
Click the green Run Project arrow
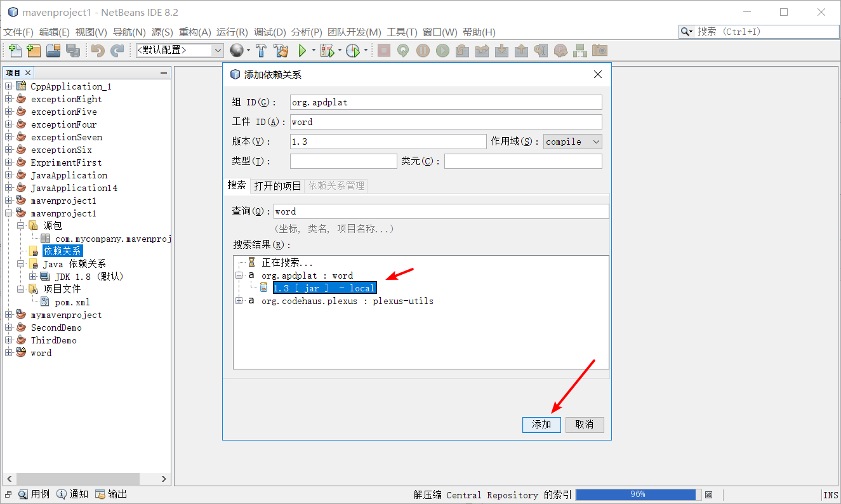click(303, 50)
